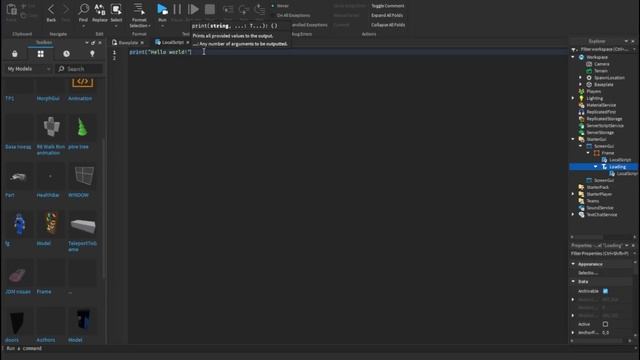Click Collapse All Folds
The image size is (640, 360).
click(388, 25)
